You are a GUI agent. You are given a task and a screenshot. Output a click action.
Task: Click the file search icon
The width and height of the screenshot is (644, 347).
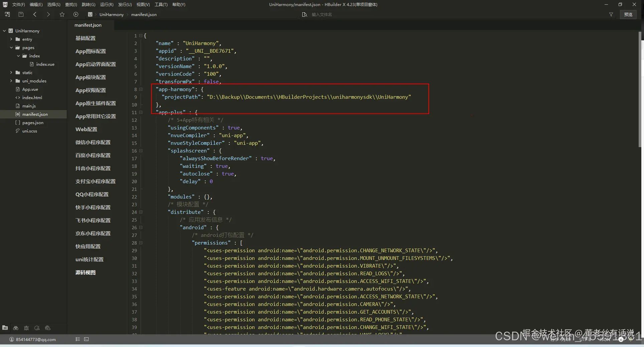point(304,14)
